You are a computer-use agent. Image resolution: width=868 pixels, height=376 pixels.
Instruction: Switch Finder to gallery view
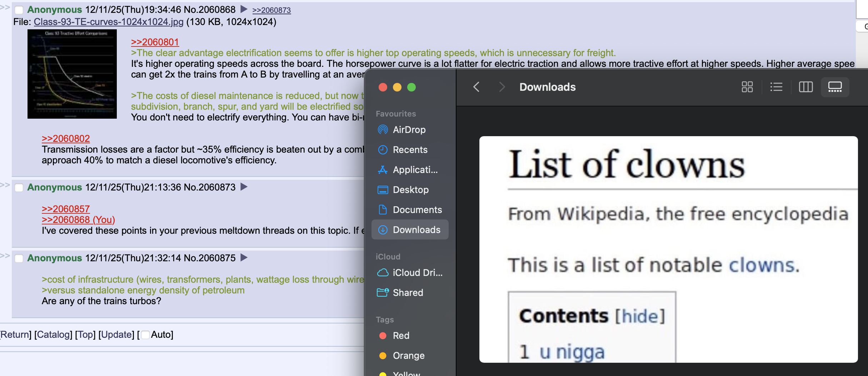pos(835,87)
